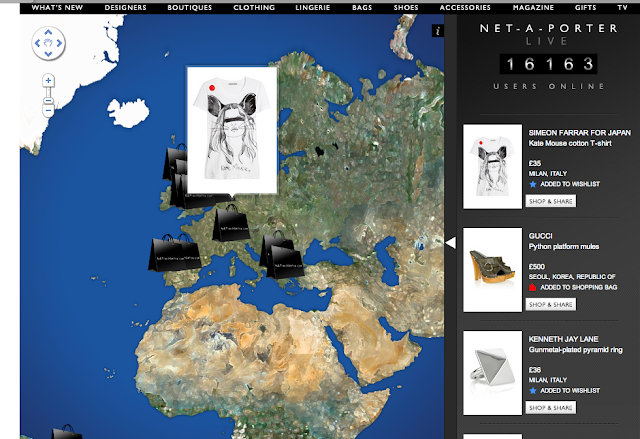This screenshot has height=439, width=640.
Task: Open the Gucci python mules thumbnail
Action: pyautogui.click(x=492, y=270)
